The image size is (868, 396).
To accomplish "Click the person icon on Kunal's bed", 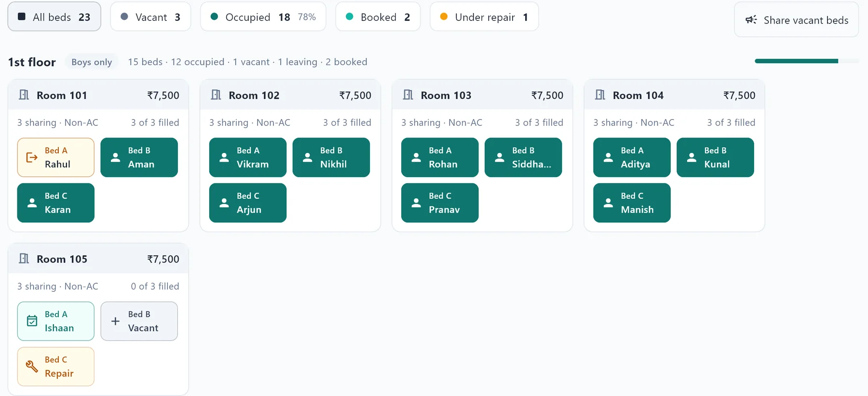I will pos(692,157).
